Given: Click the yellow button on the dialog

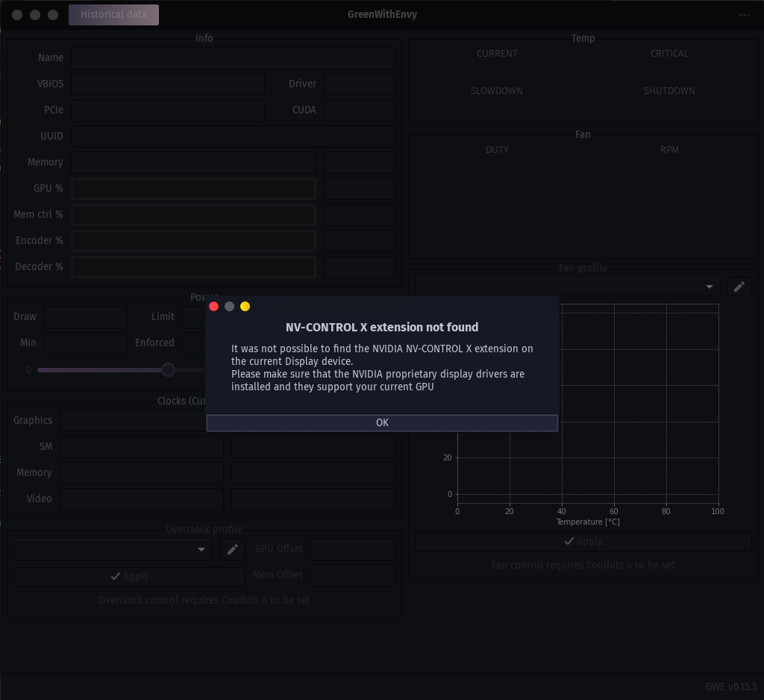Looking at the screenshot, I should pos(245,306).
